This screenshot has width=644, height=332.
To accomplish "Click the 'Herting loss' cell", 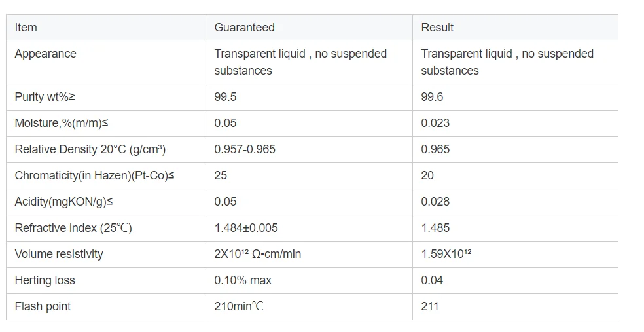I will pos(45,280).
